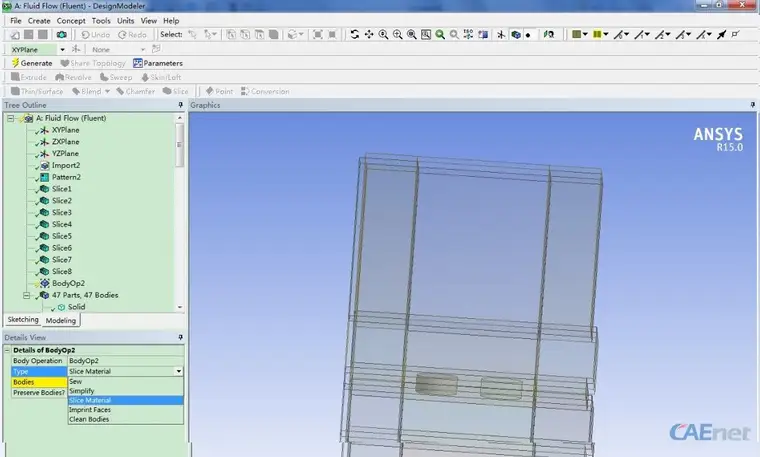Click the Chamfer toolbar icon
This screenshot has height=457, width=760.
[136, 91]
